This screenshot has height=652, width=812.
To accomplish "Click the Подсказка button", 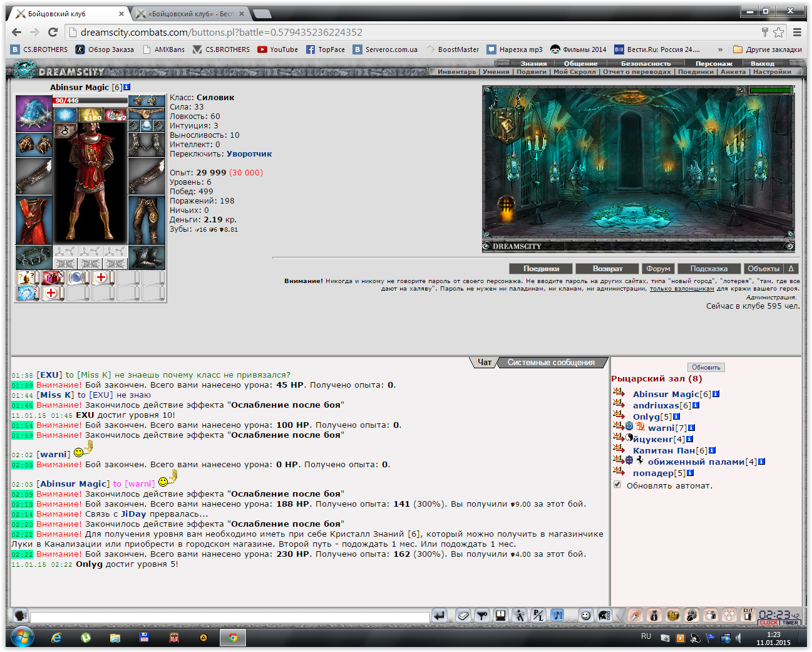I will (x=709, y=269).
